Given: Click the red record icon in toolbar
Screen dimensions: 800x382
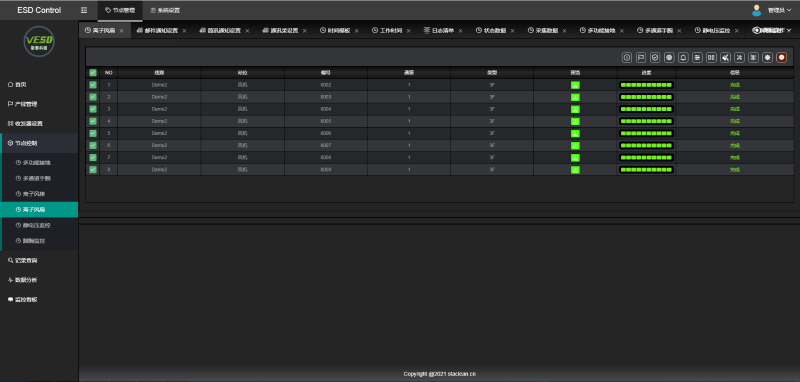Looking at the screenshot, I should click(x=782, y=58).
